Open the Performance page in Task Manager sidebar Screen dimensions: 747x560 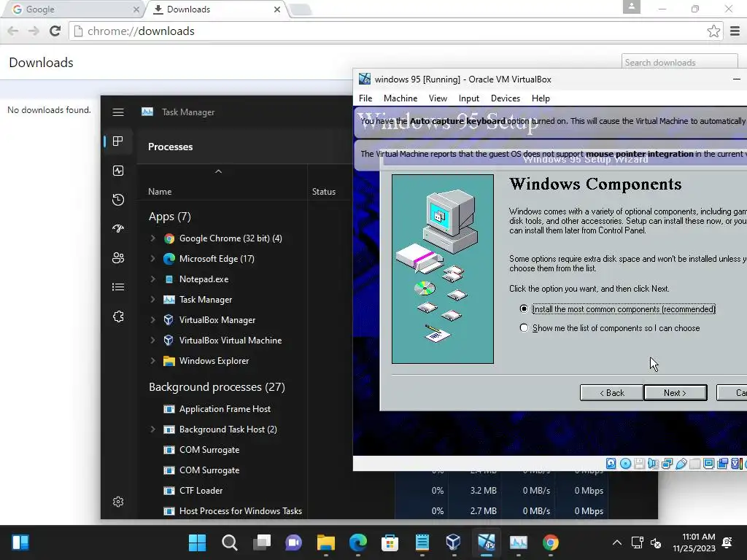[118, 171]
